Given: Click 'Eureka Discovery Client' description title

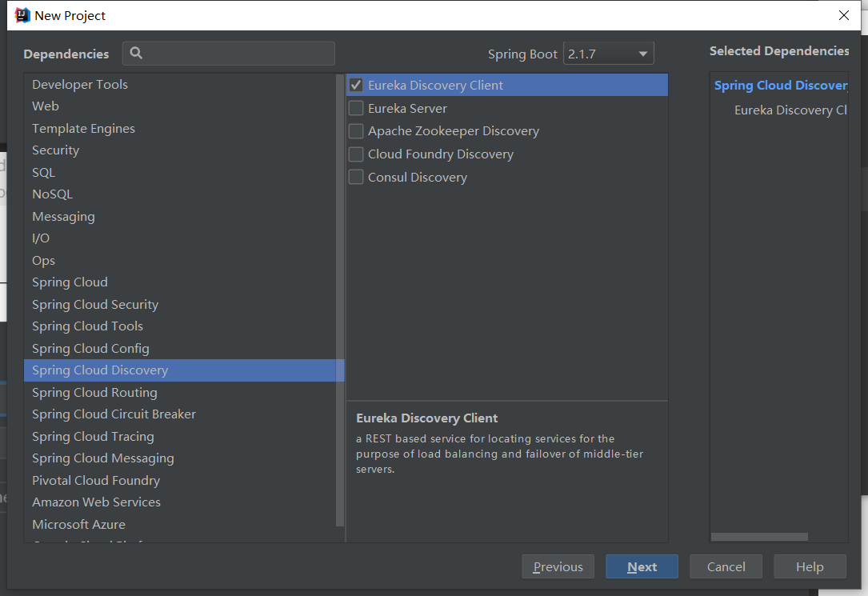Looking at the screenshot, I should tap(427, 418).
